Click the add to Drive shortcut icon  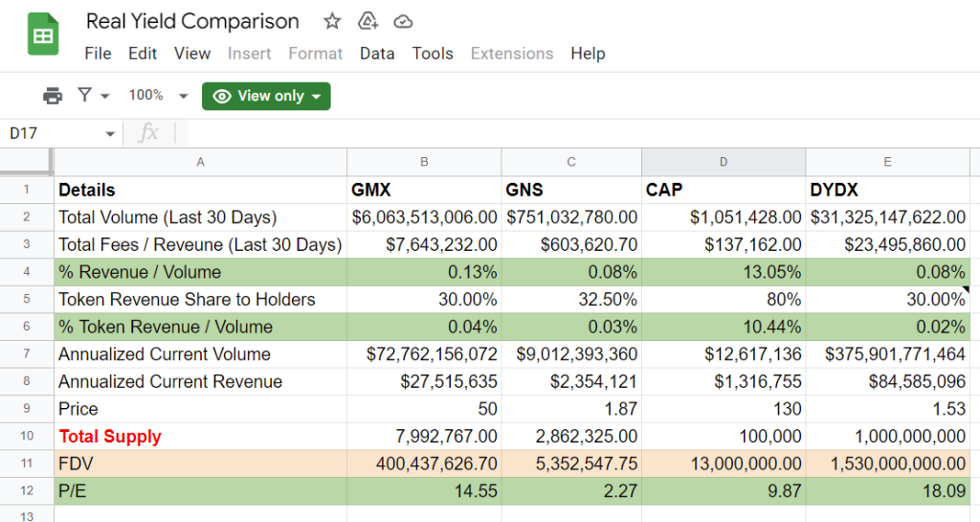(367, 22)
